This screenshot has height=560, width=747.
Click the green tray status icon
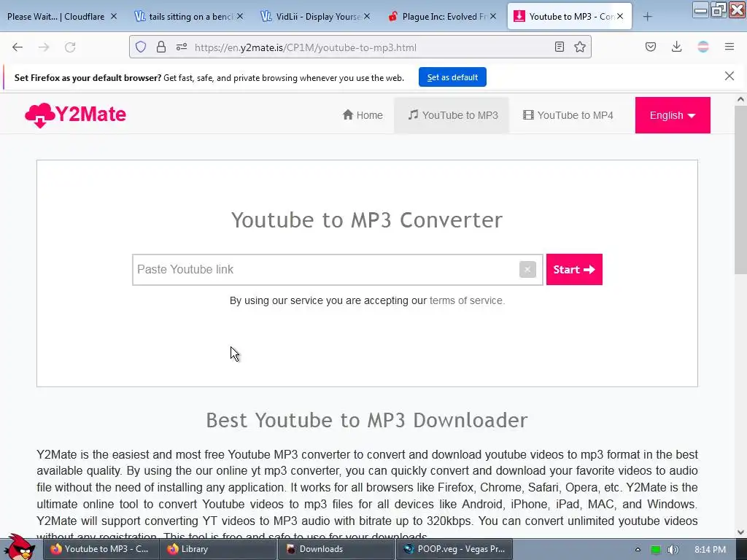pyautogui.click(x=656, y=550)
